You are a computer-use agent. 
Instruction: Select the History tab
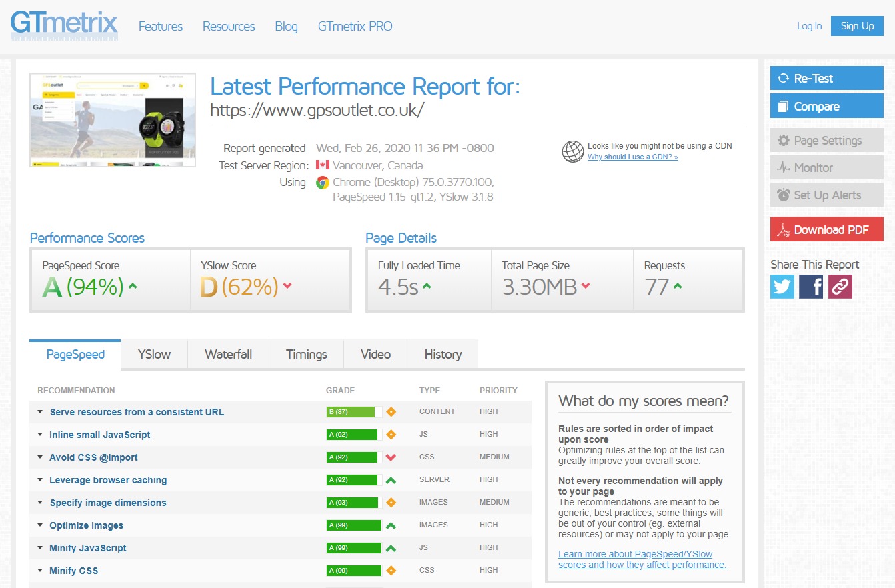[443, 355]
